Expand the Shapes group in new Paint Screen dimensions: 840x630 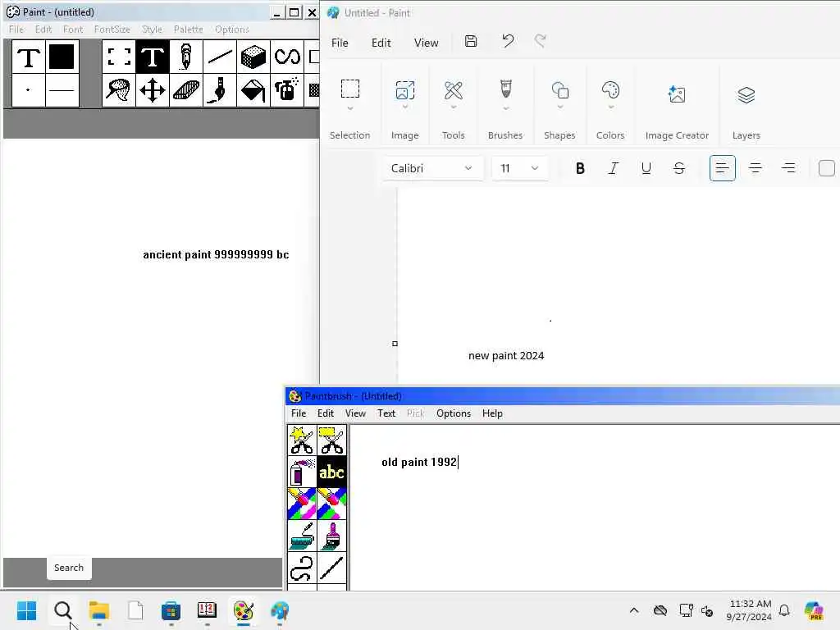(x=559, y=107)
